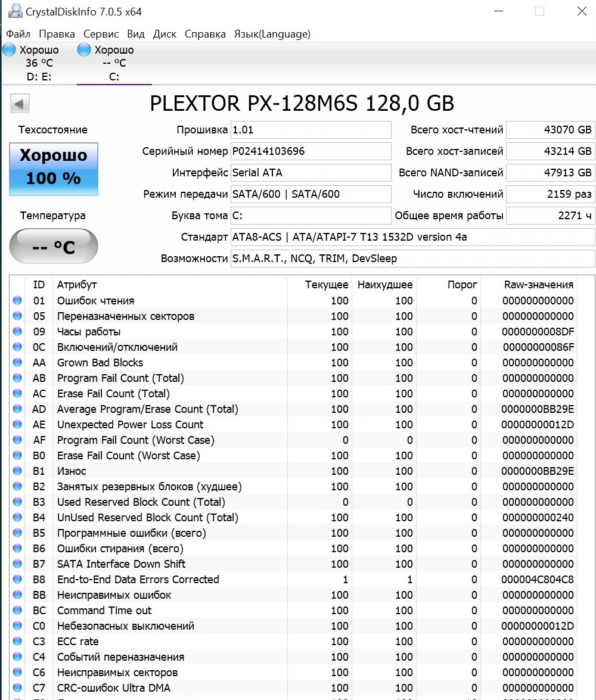Open the Файл menu
596x700 pixels.
point(18,34)
